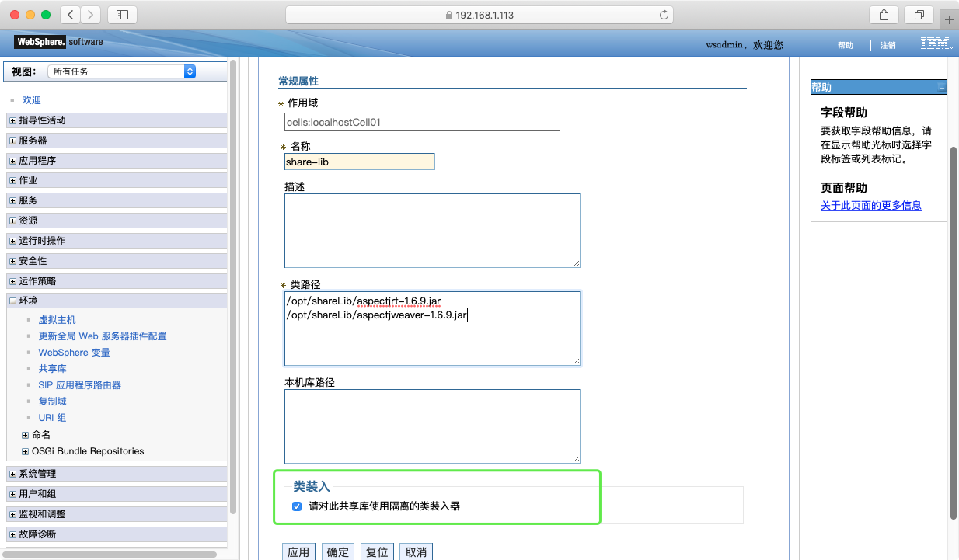This screenshot has height=560, width=959.
Task: Open 更新全局 Web 服务器插件配置 link
Action: (x=103, y=336)
